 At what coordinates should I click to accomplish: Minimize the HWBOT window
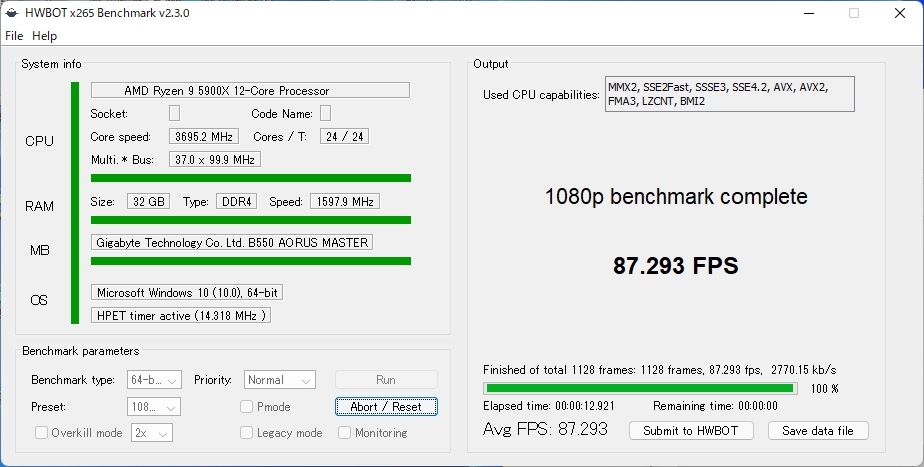click(x=809, y=13)
